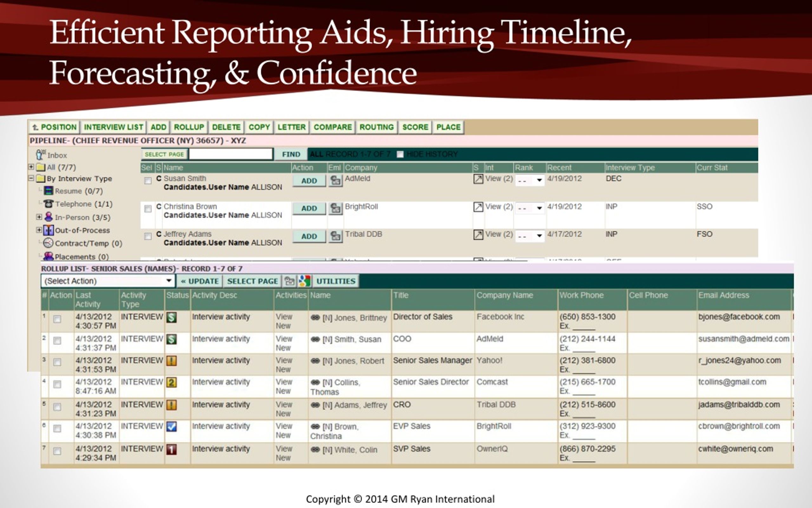Image resolution: width=812 pixels, height=508 pixels.
Task: Click link icon next to Jones, Brittney
Action: 315,317
